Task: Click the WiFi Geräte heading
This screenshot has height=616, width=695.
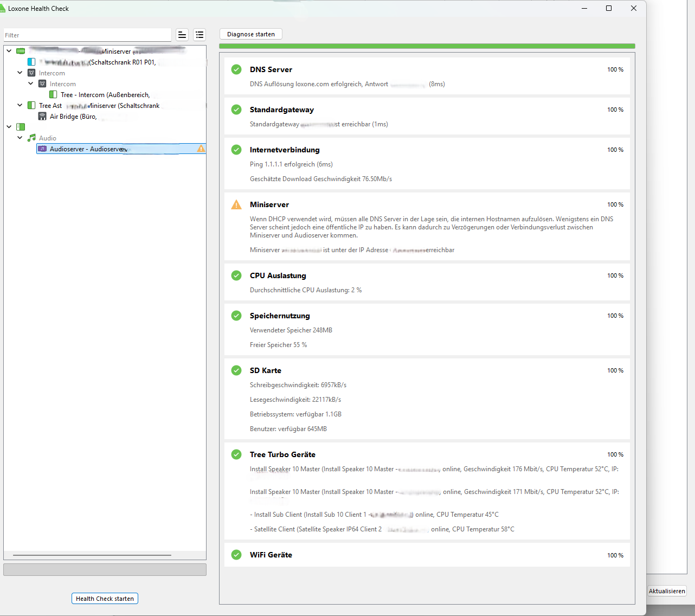Action: 271,555
